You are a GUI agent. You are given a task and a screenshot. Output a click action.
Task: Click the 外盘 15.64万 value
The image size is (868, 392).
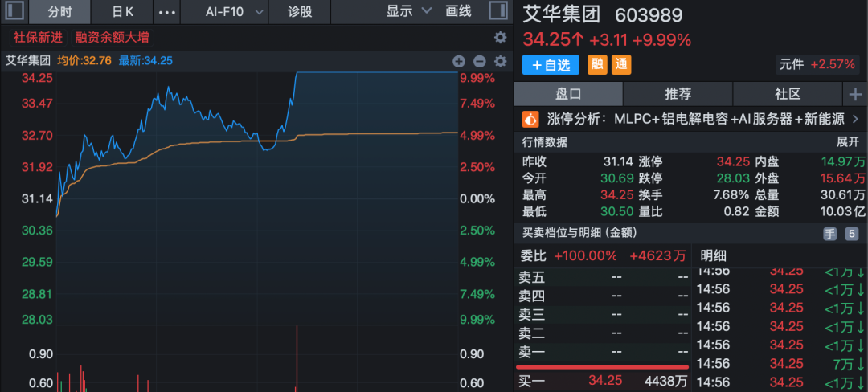coord(843,178)
